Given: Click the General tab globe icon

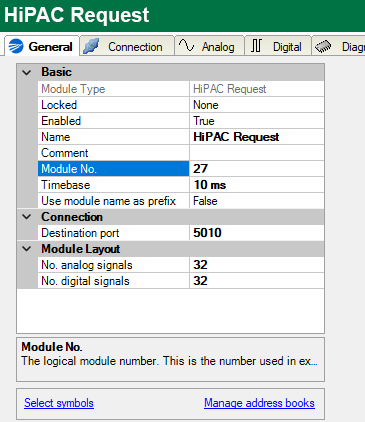Looking at the screenshot, I should pyautogui.click(x=16, y=46).
